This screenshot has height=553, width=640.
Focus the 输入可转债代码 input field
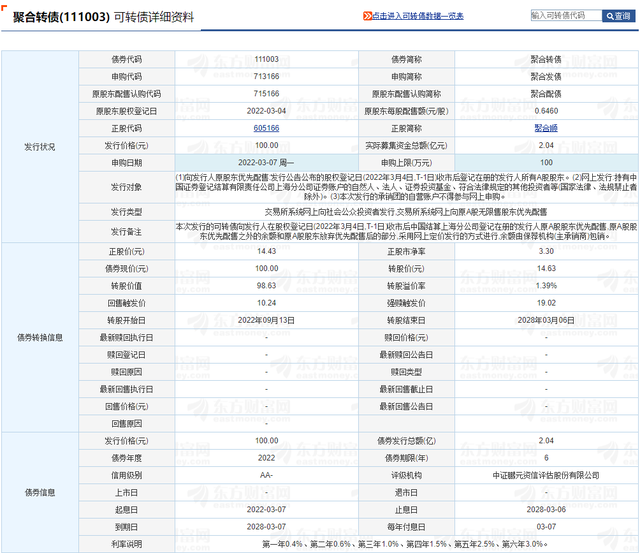coord(566,16)
